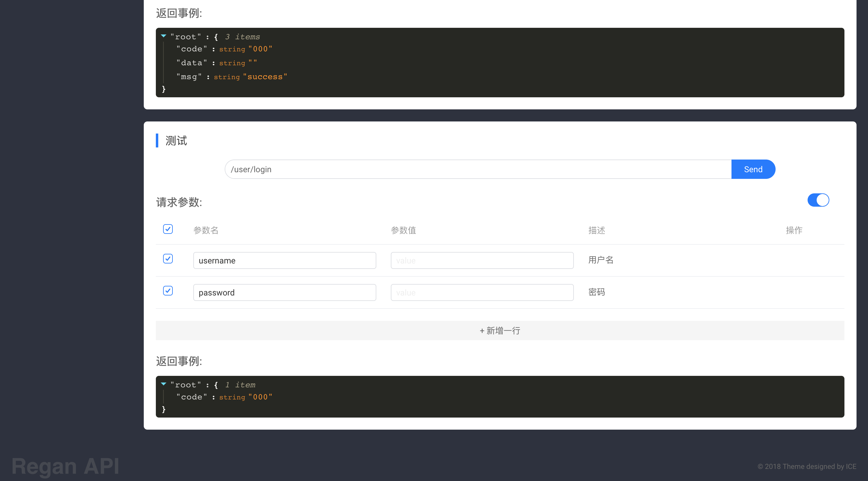Click the 请求参数 label

(x=179, y=202)
